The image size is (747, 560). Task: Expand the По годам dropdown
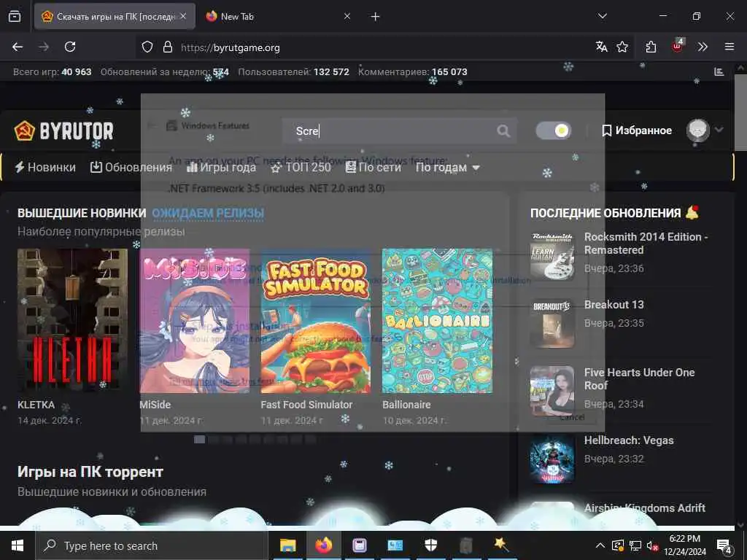(447, 168)
